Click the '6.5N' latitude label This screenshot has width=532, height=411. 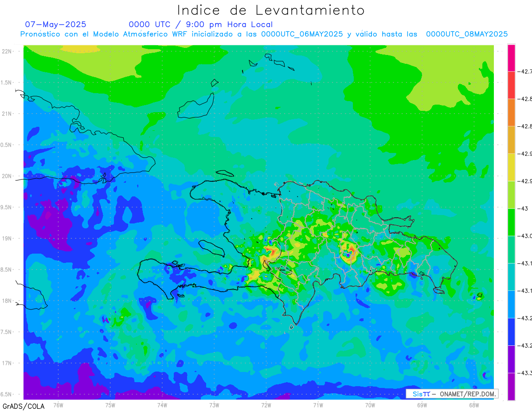(6, 394)
